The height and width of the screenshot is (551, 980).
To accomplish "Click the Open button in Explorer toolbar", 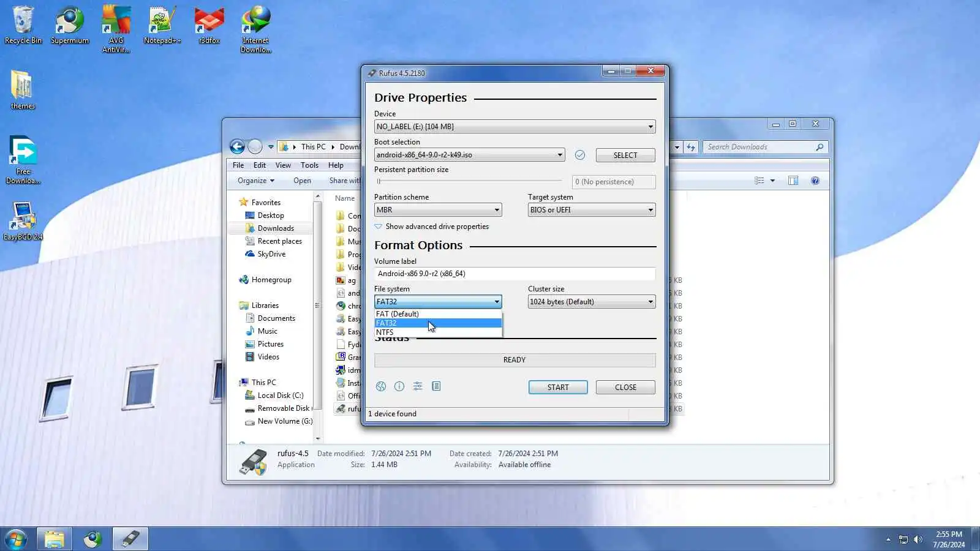I will [302, 181].
